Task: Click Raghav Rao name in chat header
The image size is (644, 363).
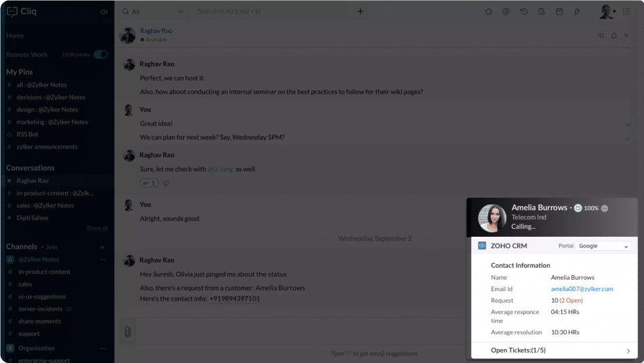Action: [156, 31]
